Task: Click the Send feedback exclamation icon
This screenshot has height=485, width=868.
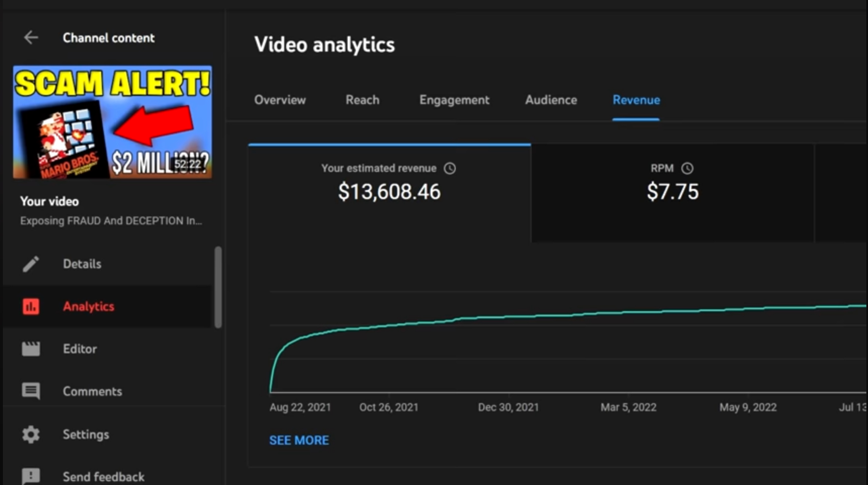Action: [31, 476]
